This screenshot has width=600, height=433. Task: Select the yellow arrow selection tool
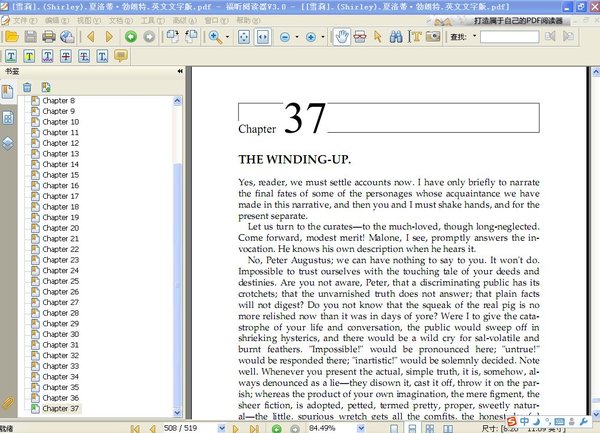378,37
